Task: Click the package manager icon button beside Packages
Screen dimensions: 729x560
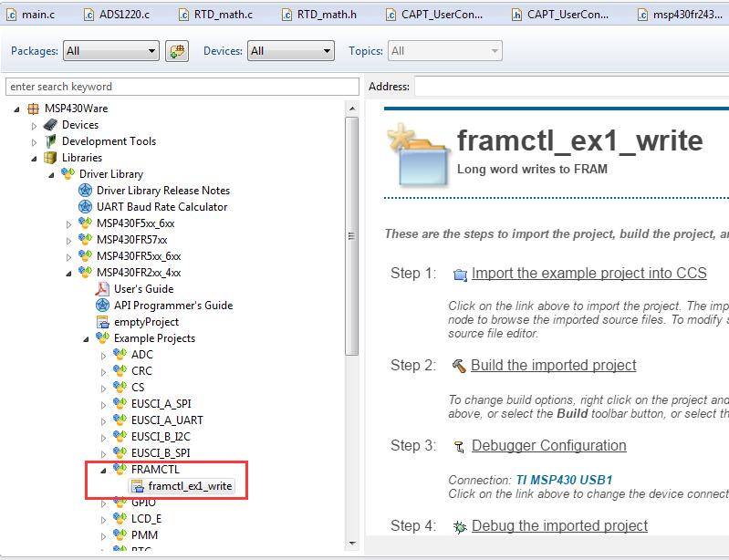Action: [x=177, y=51]
